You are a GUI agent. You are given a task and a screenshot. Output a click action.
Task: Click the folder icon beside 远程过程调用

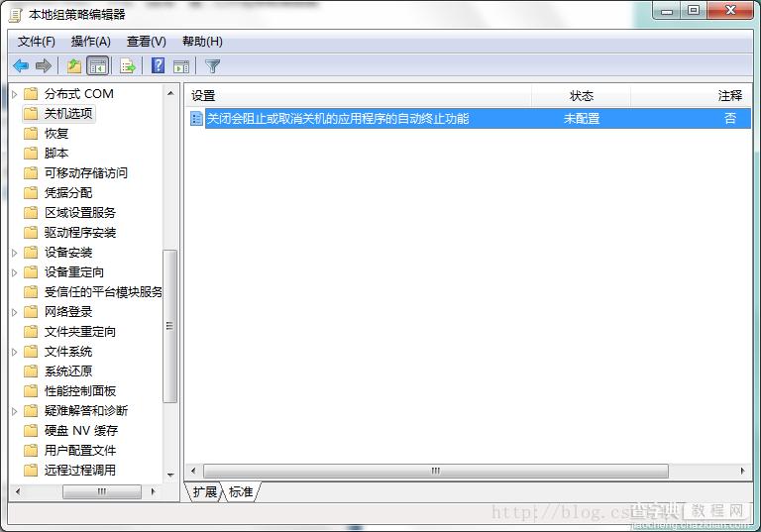click(31, 471)
